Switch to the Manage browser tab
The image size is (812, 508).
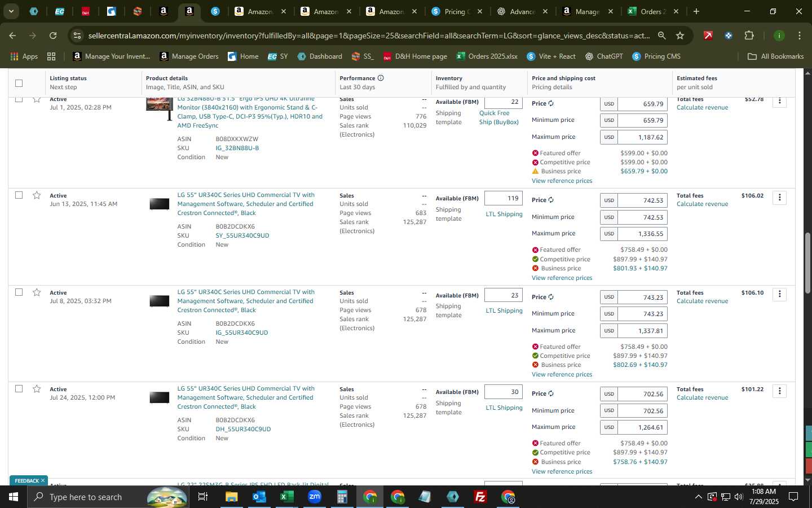[586, 11]
